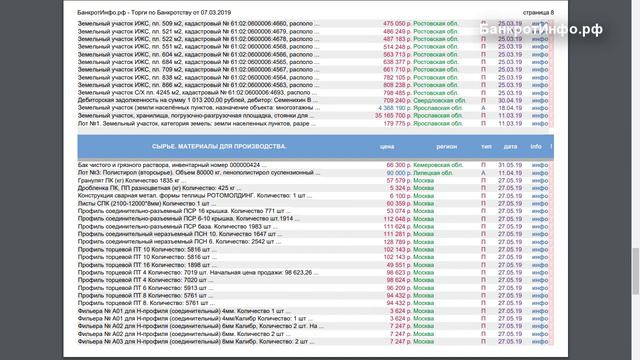Click the 'цена' column header

[387, 147]
